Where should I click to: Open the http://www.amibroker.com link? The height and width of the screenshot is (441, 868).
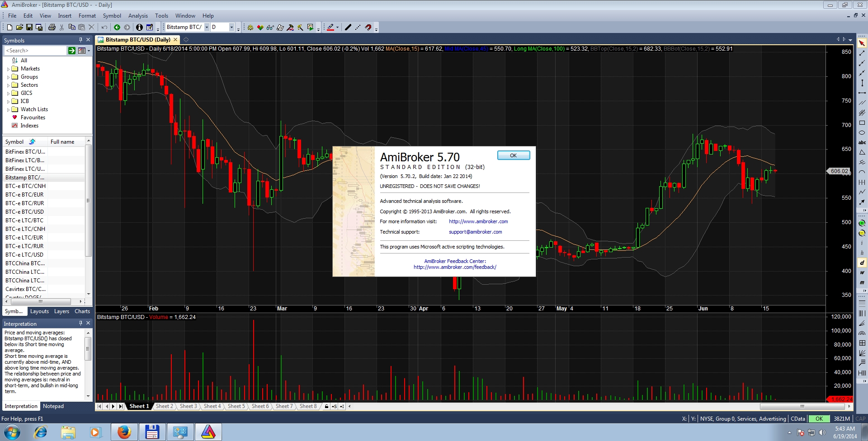tap(478, 221)
